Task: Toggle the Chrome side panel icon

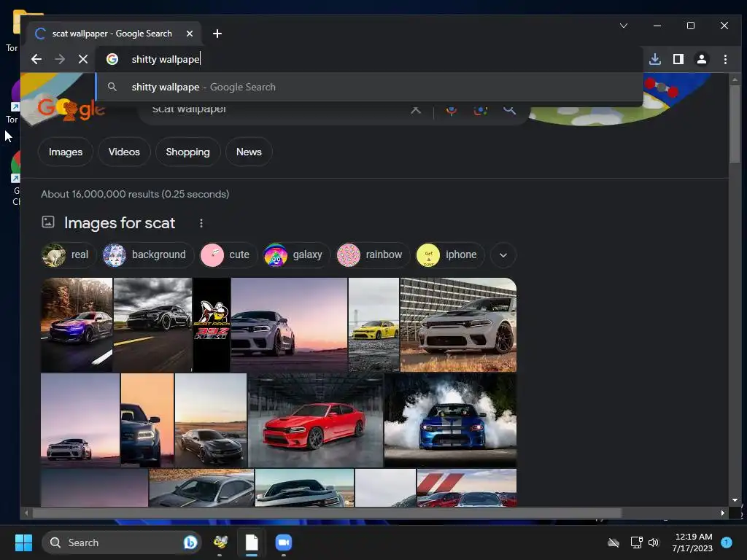Action: (678, 59)
